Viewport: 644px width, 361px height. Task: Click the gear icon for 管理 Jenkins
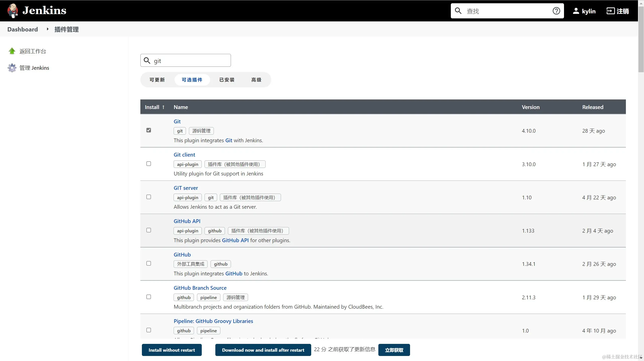(12, 68)
